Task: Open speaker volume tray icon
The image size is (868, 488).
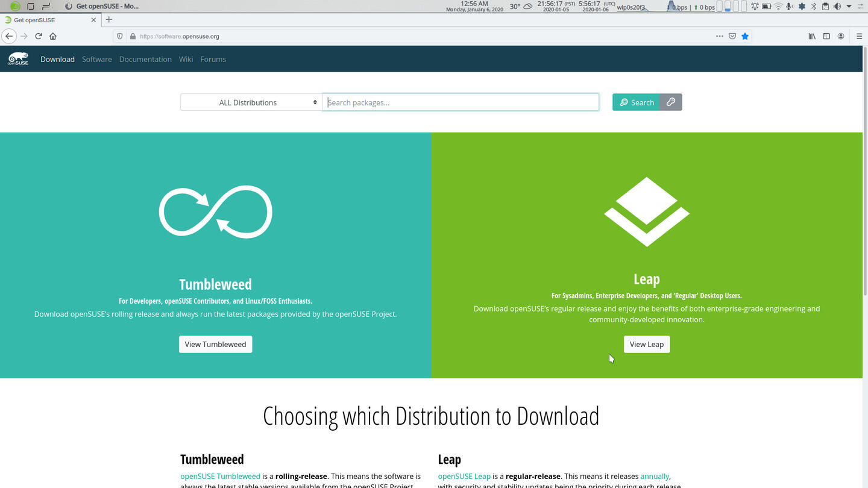Action: pyautogui.click(x=837, y=7)
